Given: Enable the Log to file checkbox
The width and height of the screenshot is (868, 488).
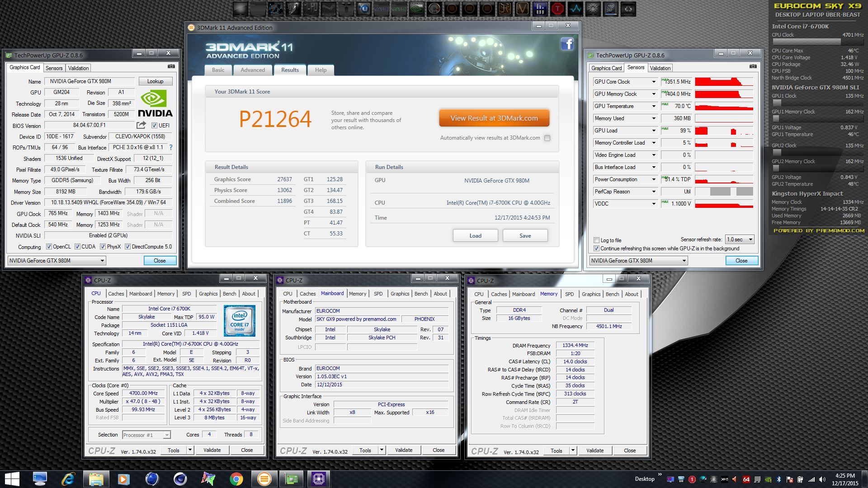Looking at the screenshot, I should (x=597, y=240).
